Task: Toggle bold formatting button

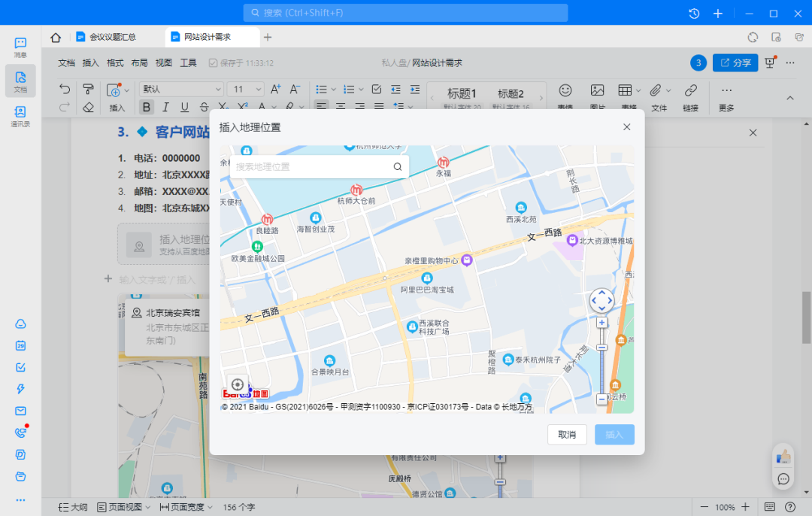Action: click(147, 108)
